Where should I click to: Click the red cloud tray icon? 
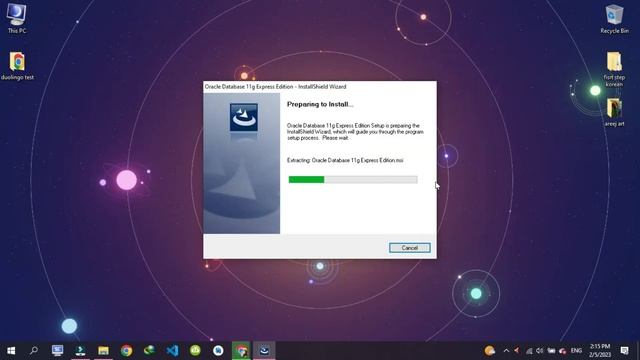[562, 351]
